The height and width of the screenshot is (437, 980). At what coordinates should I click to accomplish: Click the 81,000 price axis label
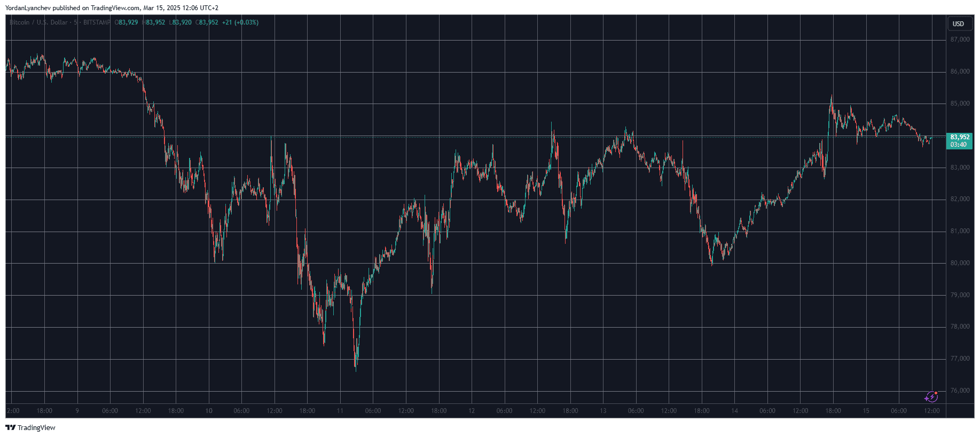coord(960,231)
